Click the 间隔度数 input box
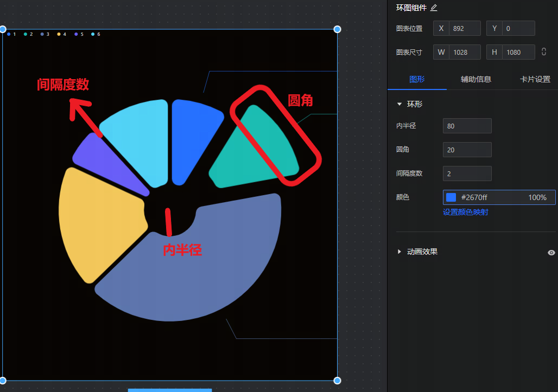 tap(467, 173)
